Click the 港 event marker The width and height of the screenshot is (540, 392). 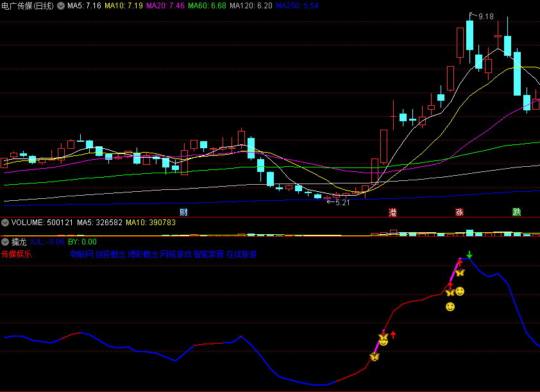(x=392, y=212)
